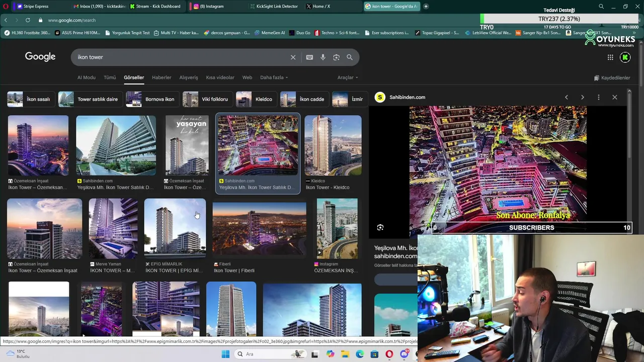Switch to the 'Web' results tab
The width and height of the screenshot is (644, 362).
[247, 77]
